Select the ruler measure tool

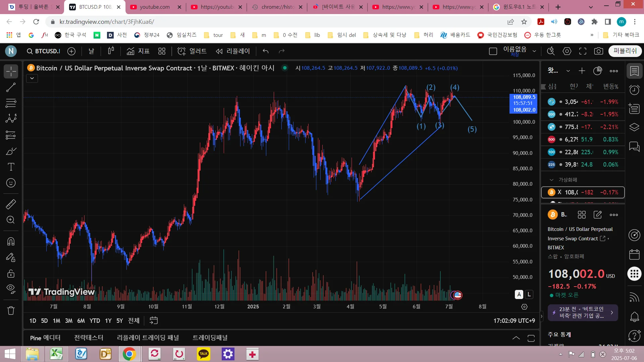point(11,204)
